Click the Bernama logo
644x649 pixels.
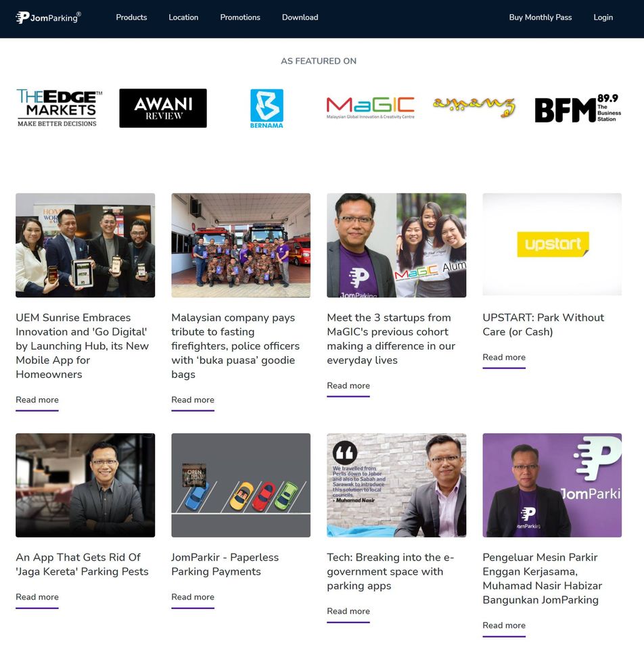tap(267, 108)
